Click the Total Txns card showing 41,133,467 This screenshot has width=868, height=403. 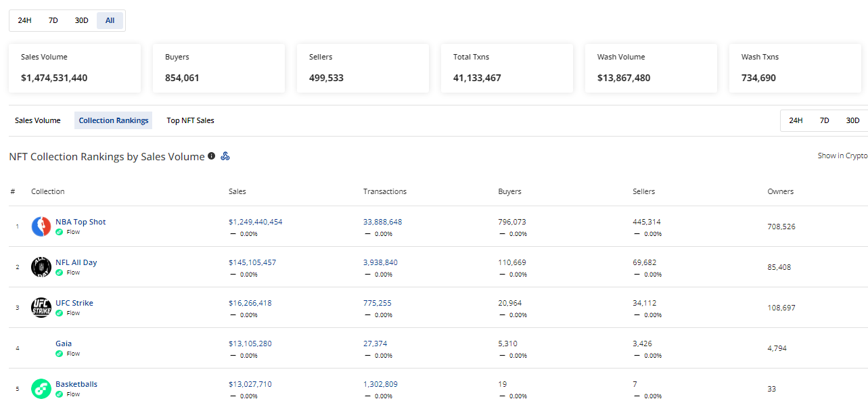tap(507, 68)
